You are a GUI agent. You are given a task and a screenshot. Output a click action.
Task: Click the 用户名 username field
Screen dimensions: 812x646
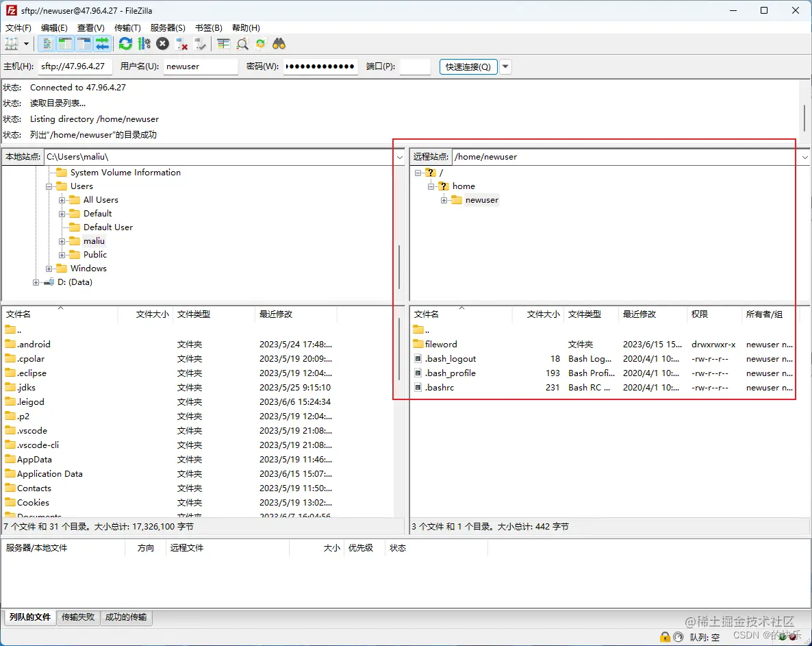pos(201,66)
